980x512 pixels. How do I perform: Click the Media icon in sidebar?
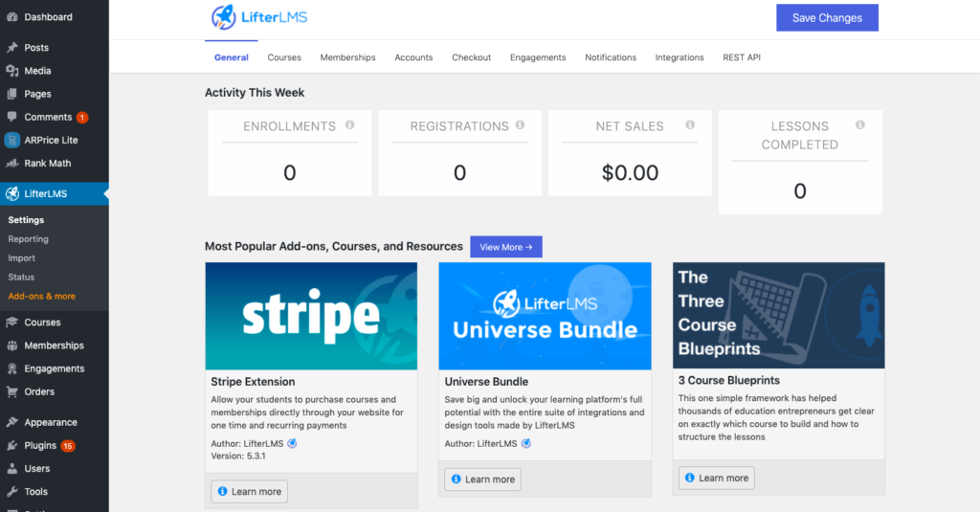[11, 71]
